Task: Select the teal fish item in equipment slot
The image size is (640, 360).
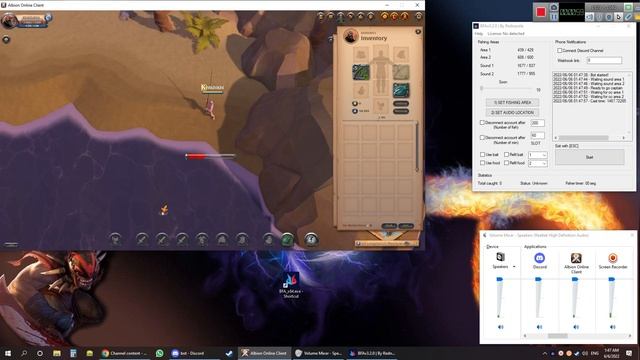Action: point(401,90)
